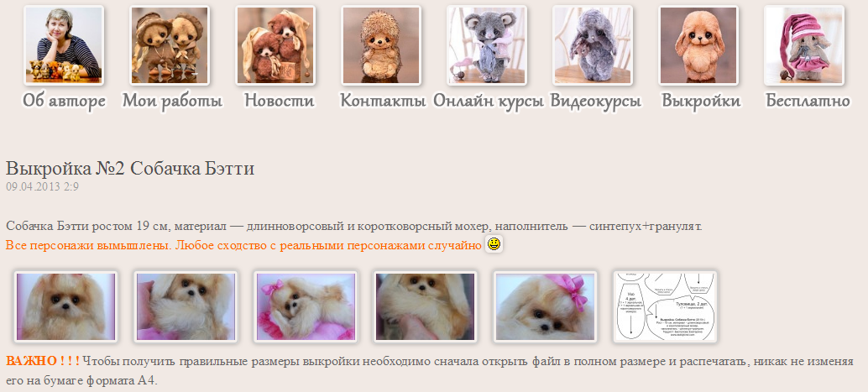Open the Выкройки menu label
This screenshot has width=868, height=392.
(x=701, y=101)
